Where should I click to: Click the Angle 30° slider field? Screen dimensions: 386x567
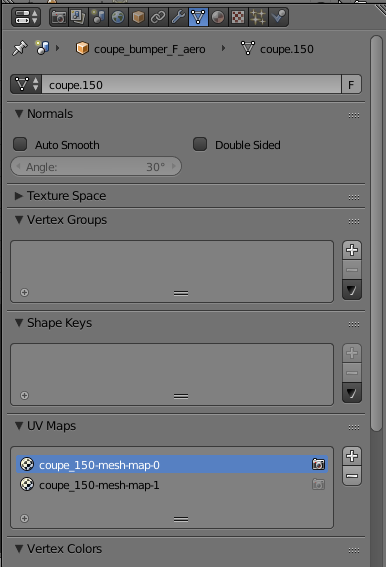(x=96, y=167)
